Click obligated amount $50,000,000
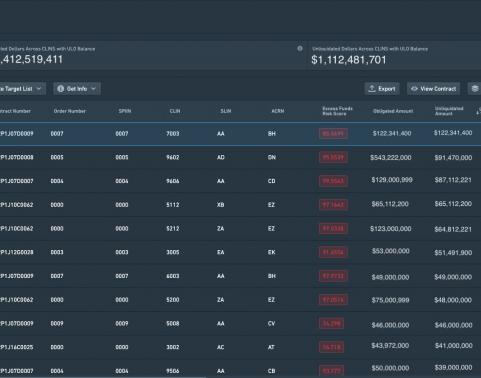 390,368
